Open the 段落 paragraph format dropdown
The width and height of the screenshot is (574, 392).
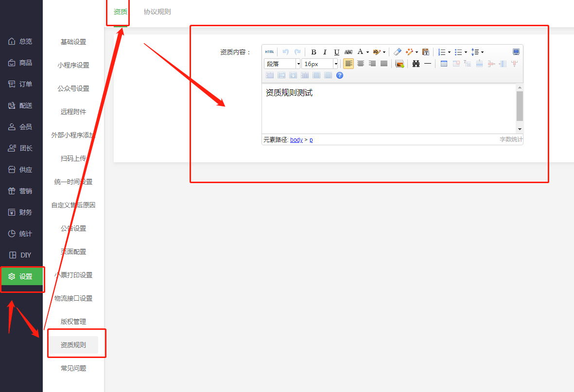coord(282,64)
